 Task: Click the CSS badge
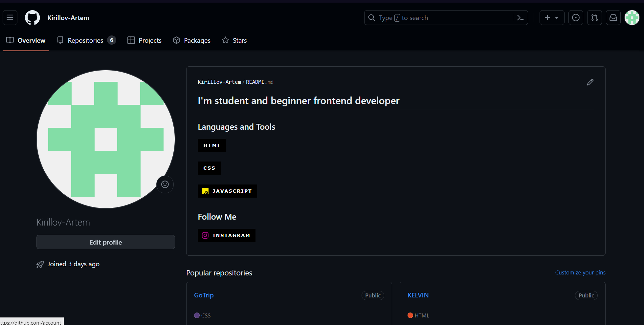209,168
